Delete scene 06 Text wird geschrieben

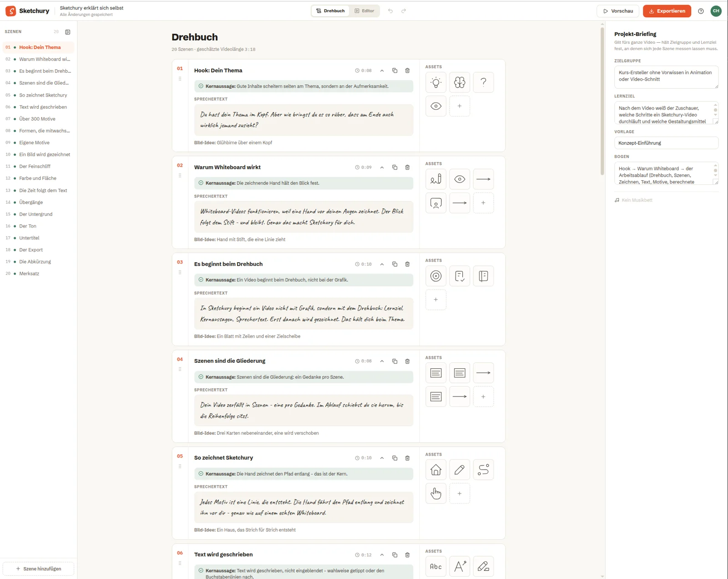407,555
